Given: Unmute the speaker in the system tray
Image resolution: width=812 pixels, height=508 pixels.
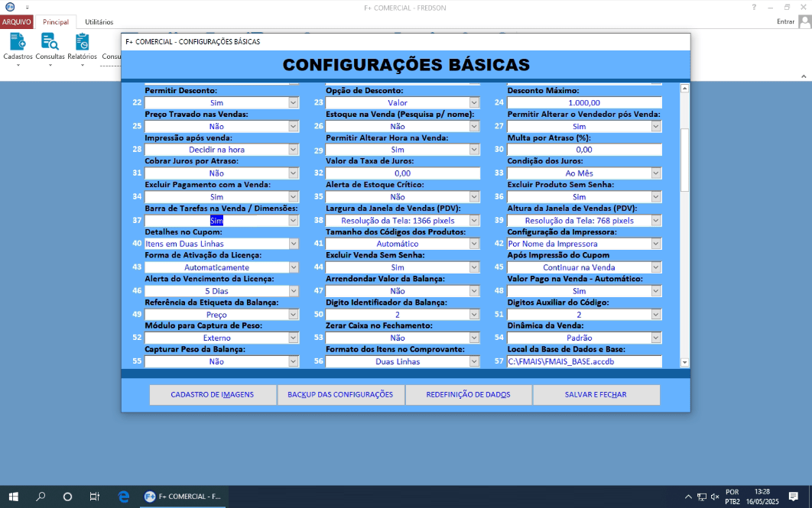Looking at the screenshot, I should (716, 496).
